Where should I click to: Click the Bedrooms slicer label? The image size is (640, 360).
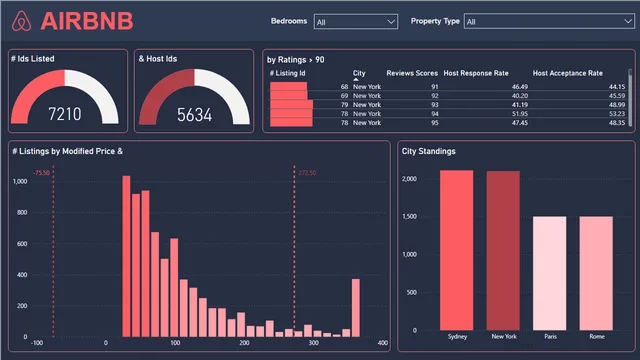[289, 21]
